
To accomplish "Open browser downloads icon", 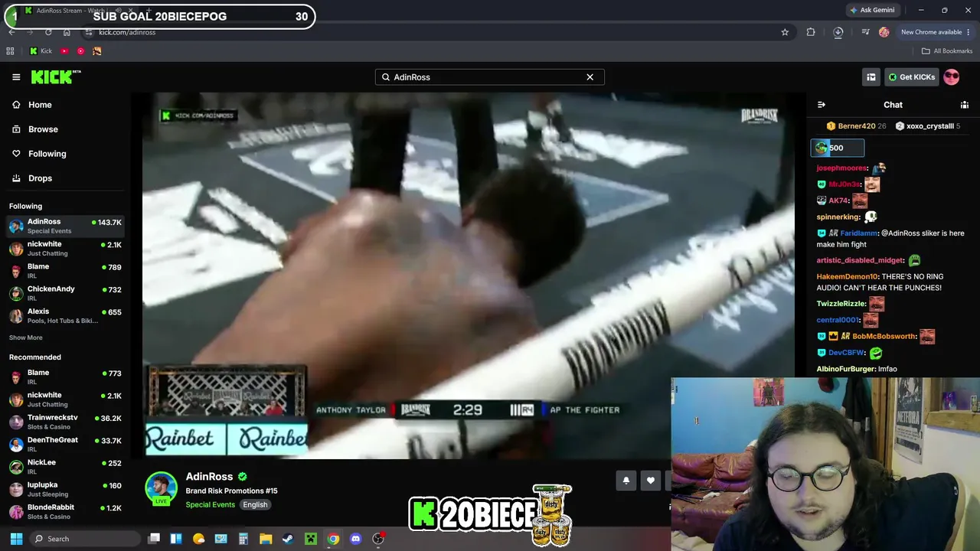I will [x=838, y=32].
